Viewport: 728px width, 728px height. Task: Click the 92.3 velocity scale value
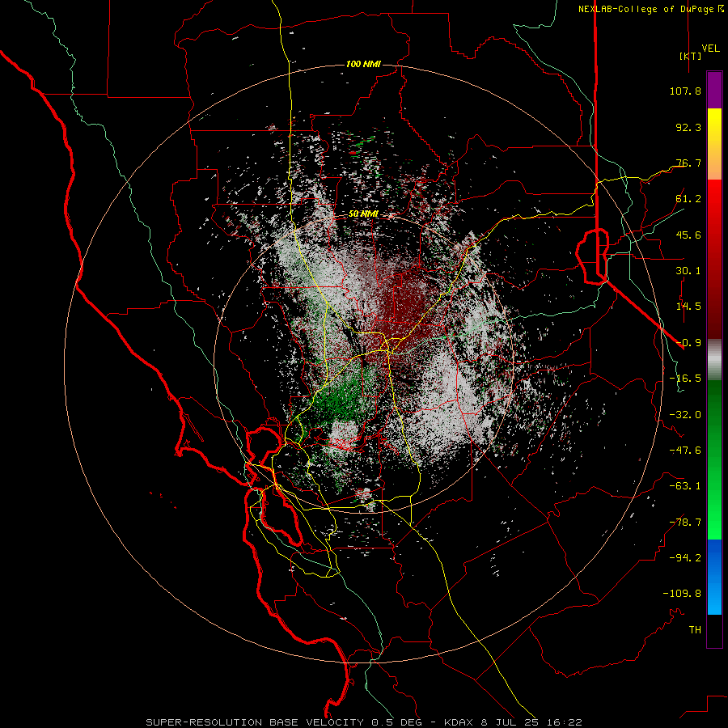click(x=688, y=127)
